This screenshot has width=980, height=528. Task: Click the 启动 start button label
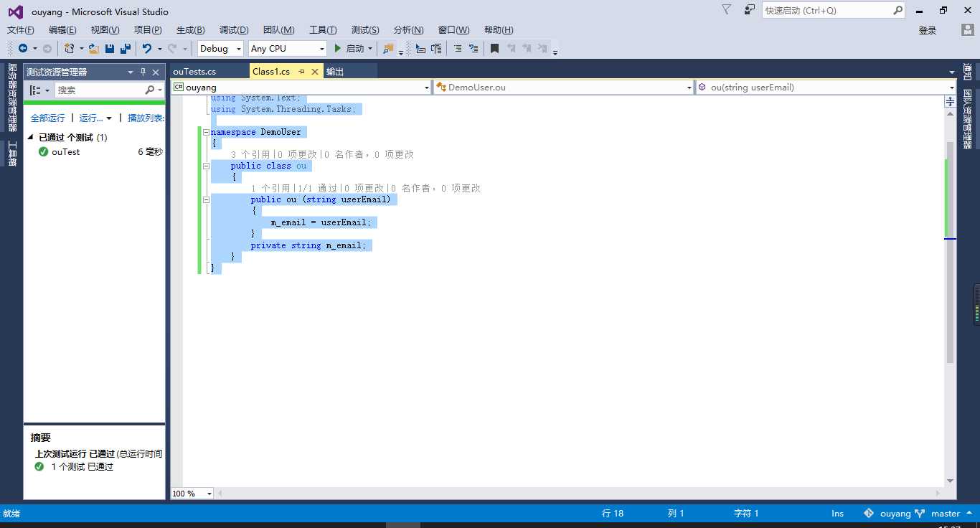point(355,49)
